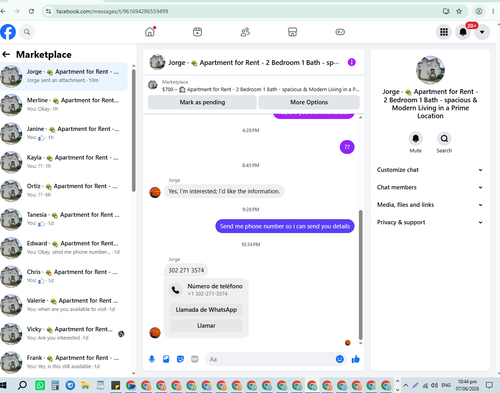Click the More Options button
Viewport: 500px width, 393px height.
tap(309, 102)
